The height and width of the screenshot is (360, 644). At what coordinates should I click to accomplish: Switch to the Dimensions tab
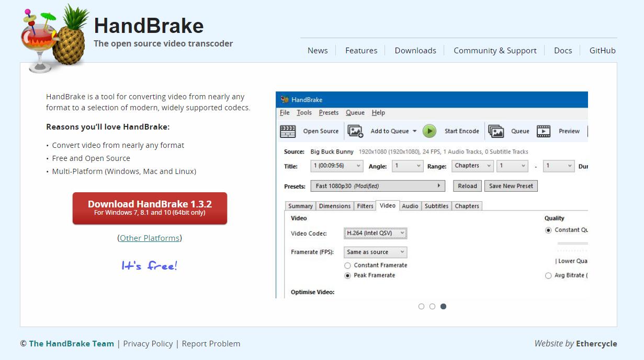335,206
